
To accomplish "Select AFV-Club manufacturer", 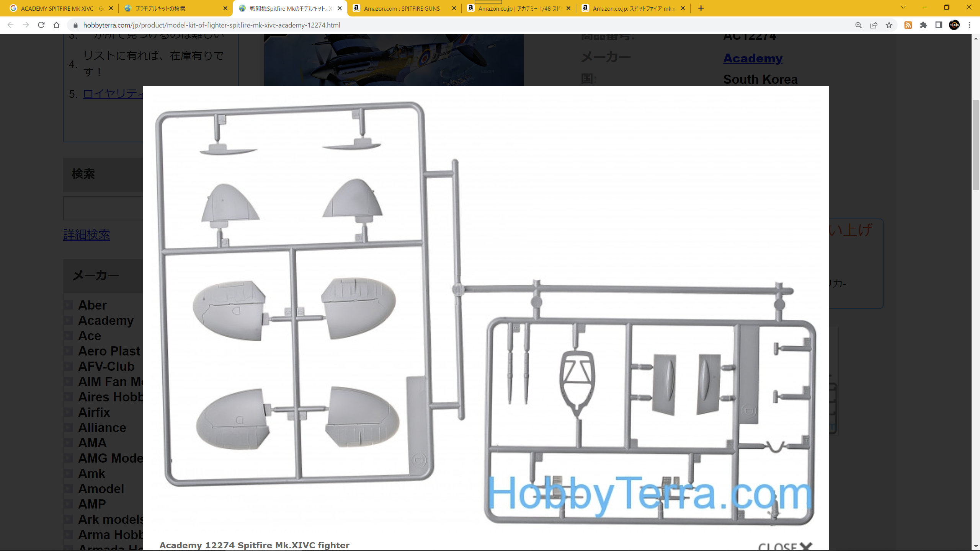I will (106, 367).
